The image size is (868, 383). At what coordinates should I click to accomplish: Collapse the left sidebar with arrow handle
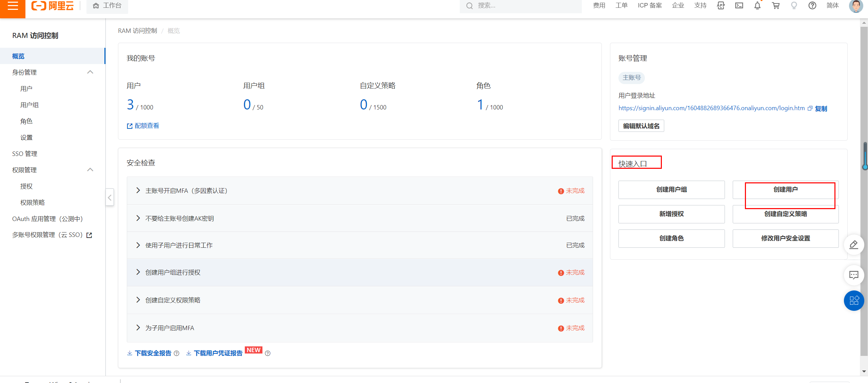coord(110,198)
